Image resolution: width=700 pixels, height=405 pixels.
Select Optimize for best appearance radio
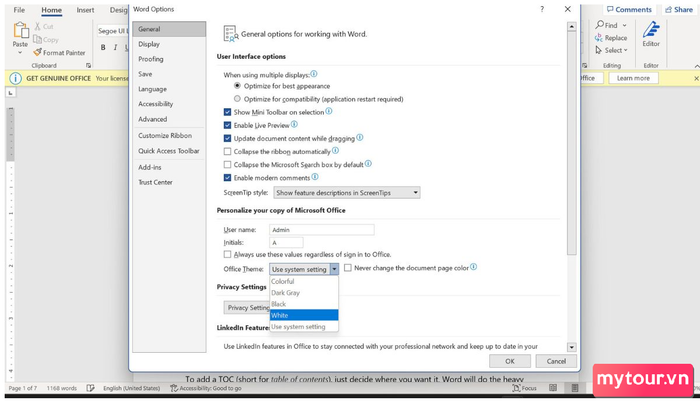coord(237,86)
